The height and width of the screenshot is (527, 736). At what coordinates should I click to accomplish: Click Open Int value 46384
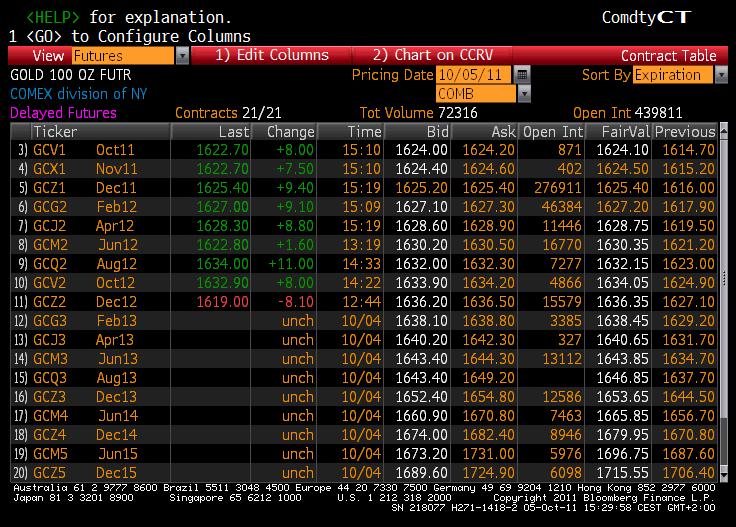coord(561,207)
